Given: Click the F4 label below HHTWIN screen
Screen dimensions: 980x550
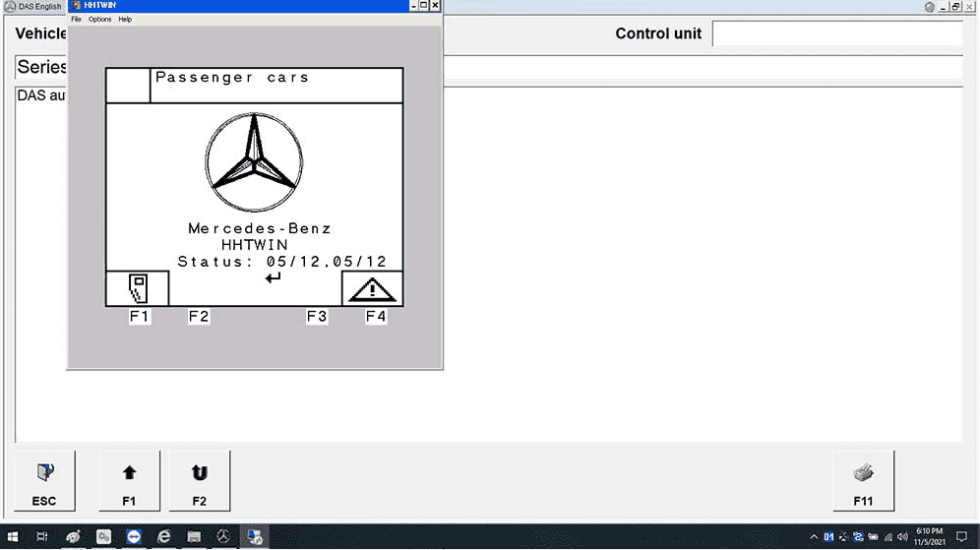Looking at the screenshot, I should coord(376,316).
